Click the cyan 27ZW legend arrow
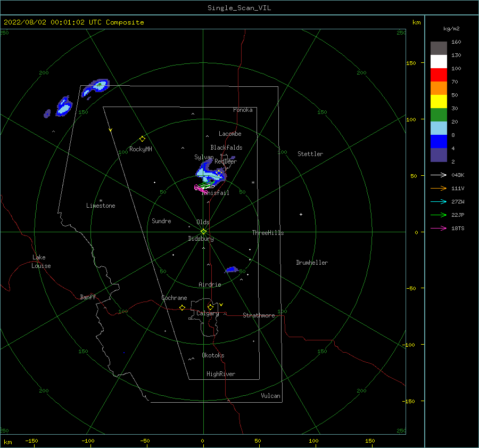479x448 pixels. pyautogui.click(x=439, y=201)
